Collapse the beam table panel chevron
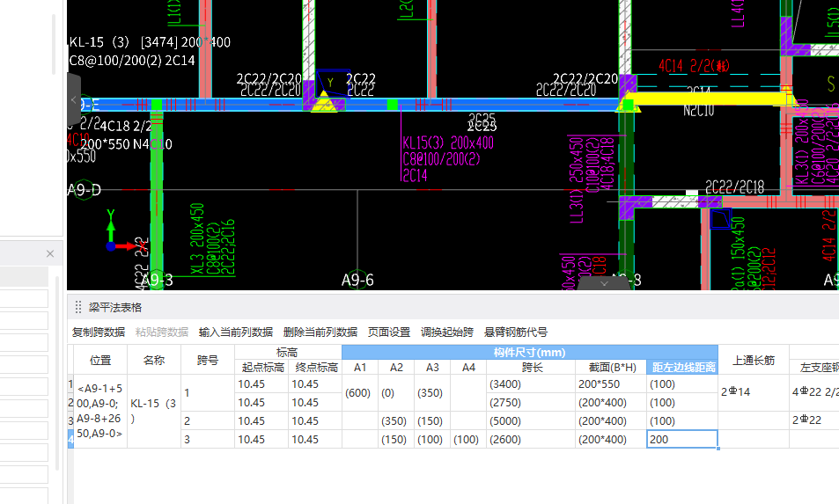 (604, 283)
